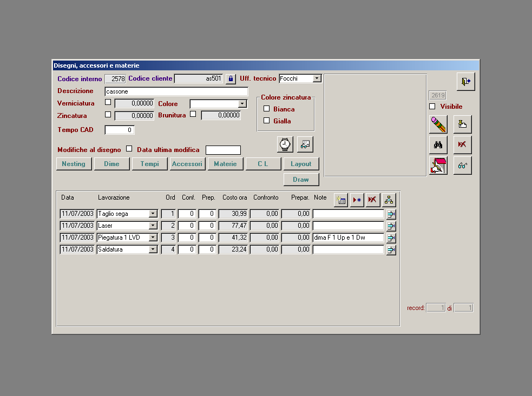Click the notepad with hand writing icon
Viewport: 532px width, 396px height.
(438, 166)
